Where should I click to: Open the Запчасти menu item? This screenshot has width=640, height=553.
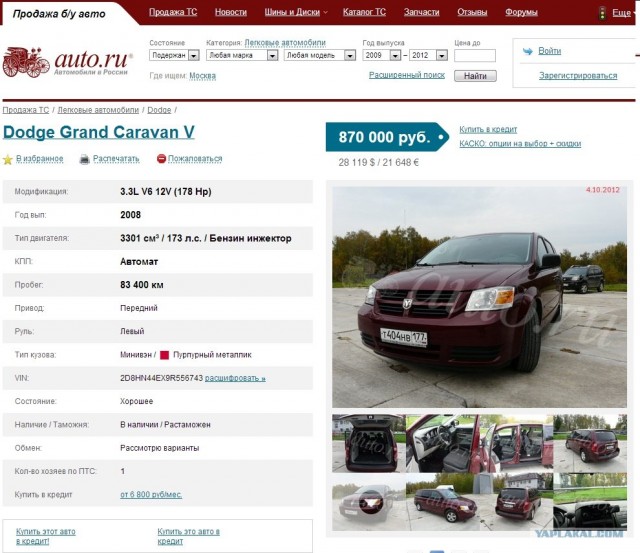421,12
